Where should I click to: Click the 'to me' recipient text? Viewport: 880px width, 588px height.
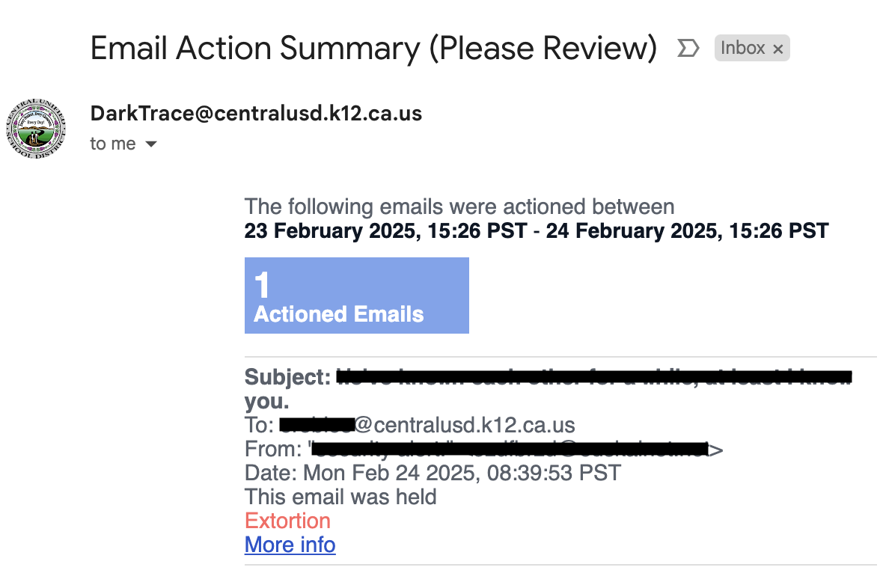coord(113,144)
